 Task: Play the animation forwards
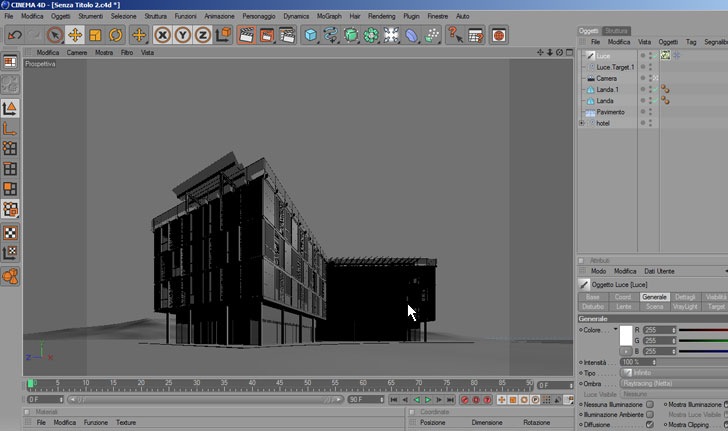point(428,399)
